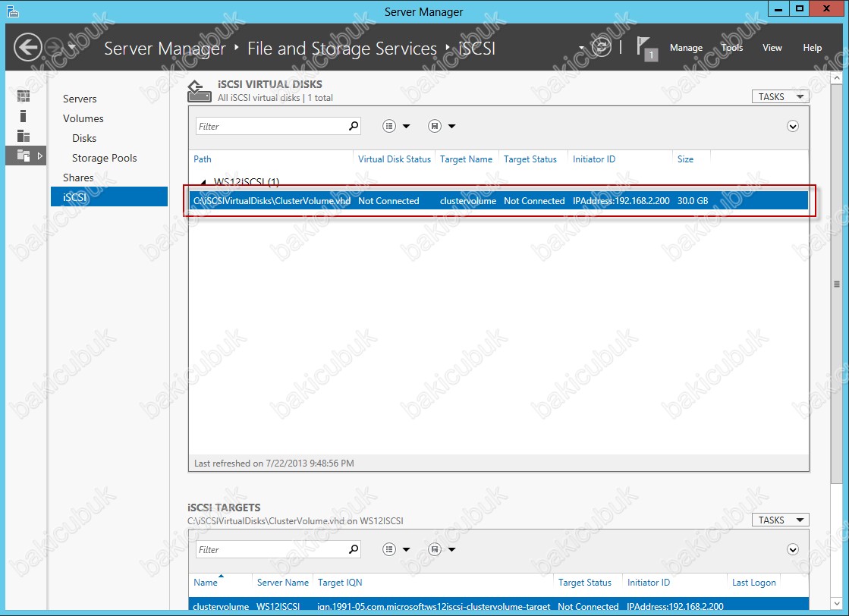The height and width of the screenshot is (616, 849).
Task: Open the Manage menu
Action: coord(686,48)
